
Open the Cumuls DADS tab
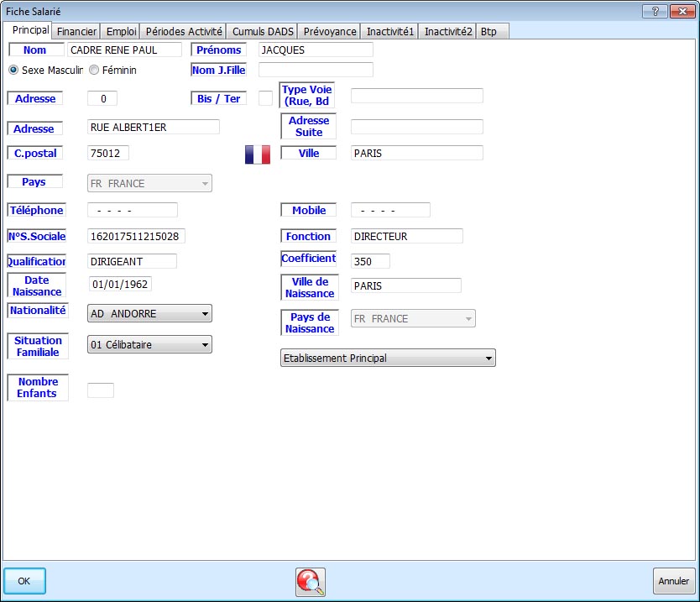263,31
